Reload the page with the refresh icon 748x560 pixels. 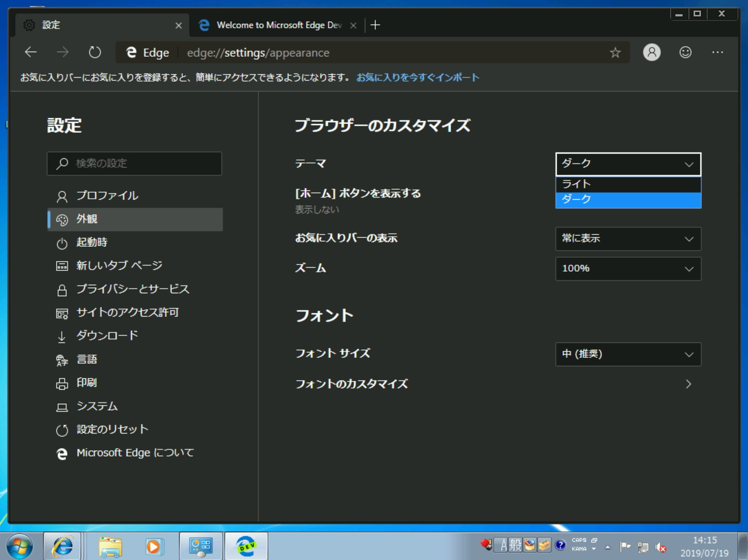[x=95, y=52]
